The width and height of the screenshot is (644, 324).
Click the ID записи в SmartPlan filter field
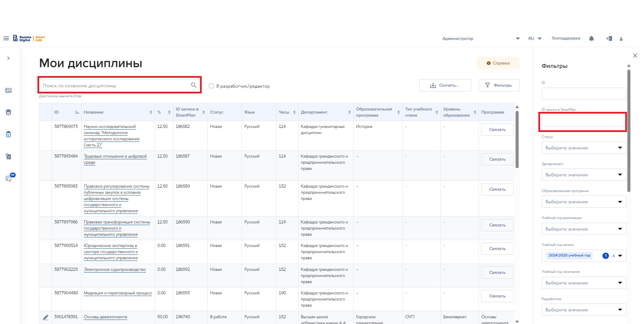click(x=583, y=121)
